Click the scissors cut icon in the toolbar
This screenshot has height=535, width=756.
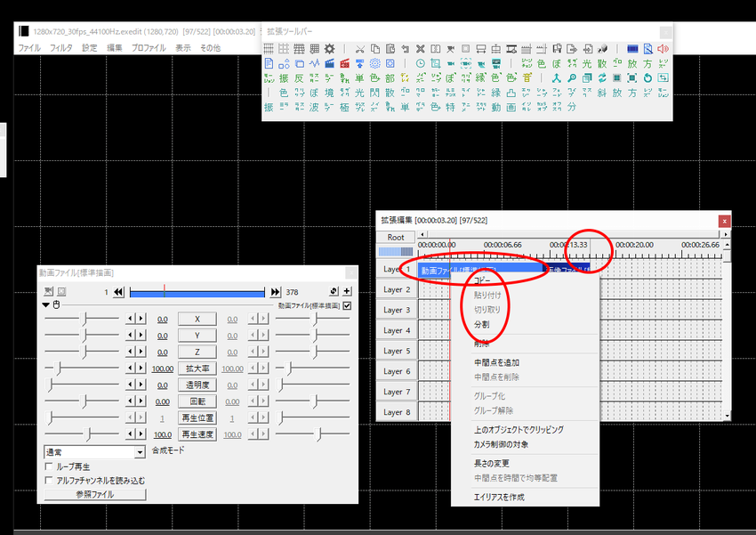click(359, 49)
